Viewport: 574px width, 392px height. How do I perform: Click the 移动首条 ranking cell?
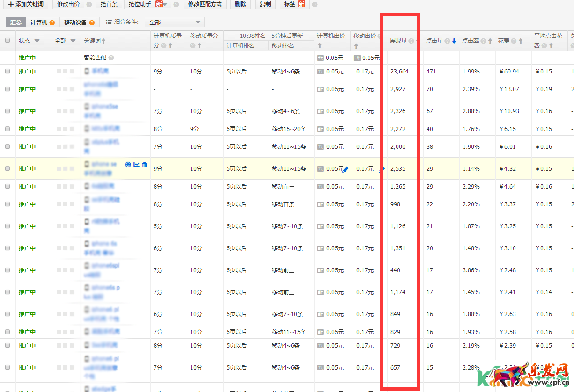[x=283, y=204]
